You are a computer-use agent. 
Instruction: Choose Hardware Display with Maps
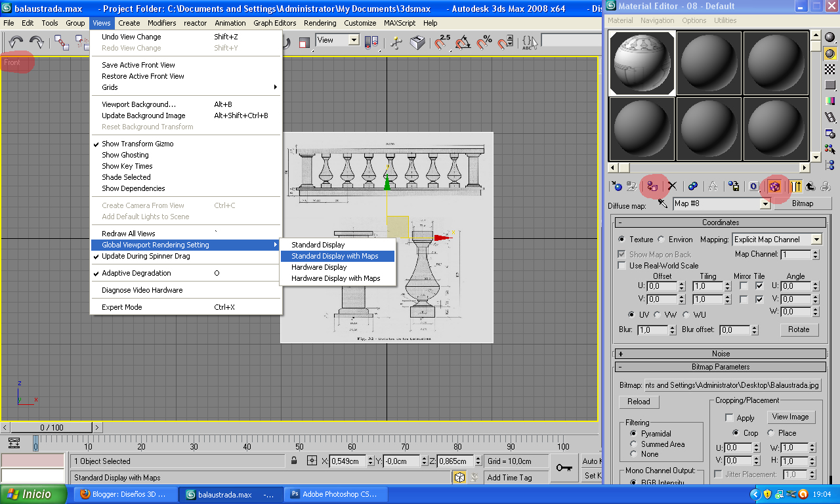338,278
